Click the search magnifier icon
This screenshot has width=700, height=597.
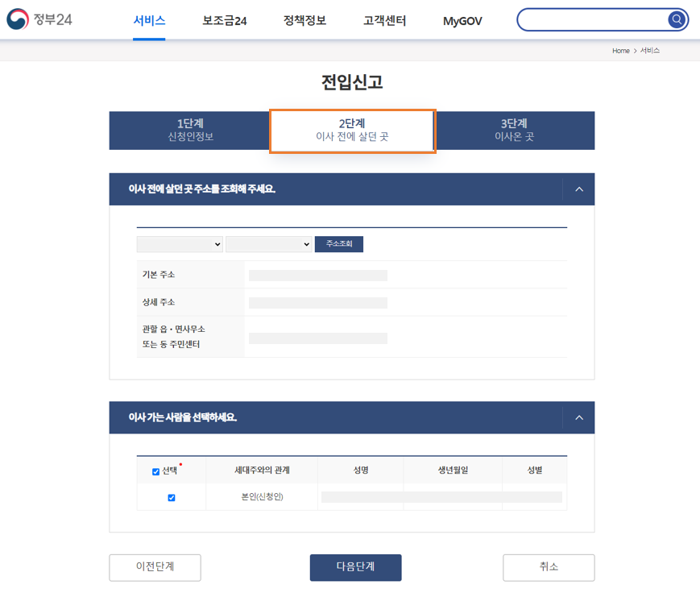(677, 19)
